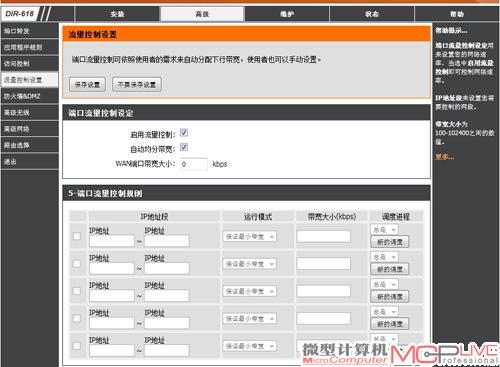Click second row start IP地址 field
Viewport: 500px width, 367px height.
112,268
